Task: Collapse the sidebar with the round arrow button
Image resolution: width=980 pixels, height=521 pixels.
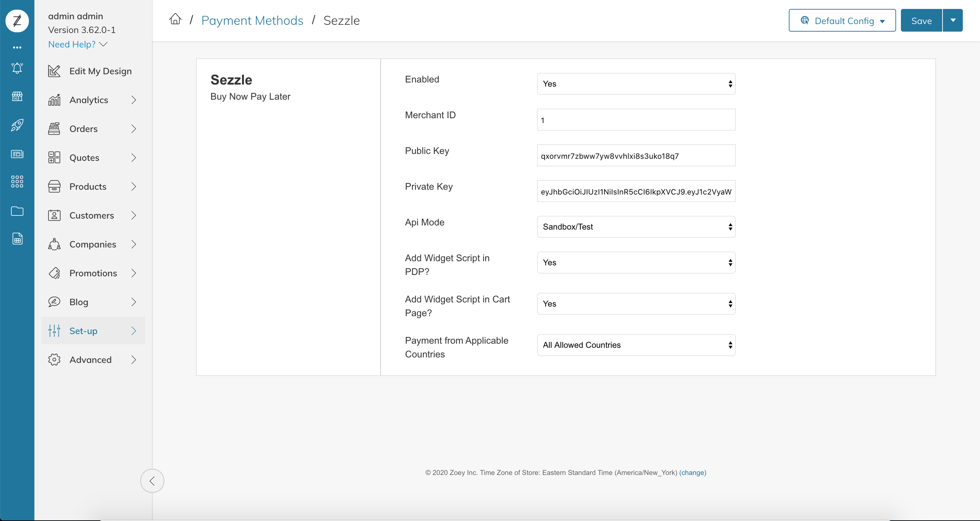Action: pyautogui.click(x=152, y=481)
